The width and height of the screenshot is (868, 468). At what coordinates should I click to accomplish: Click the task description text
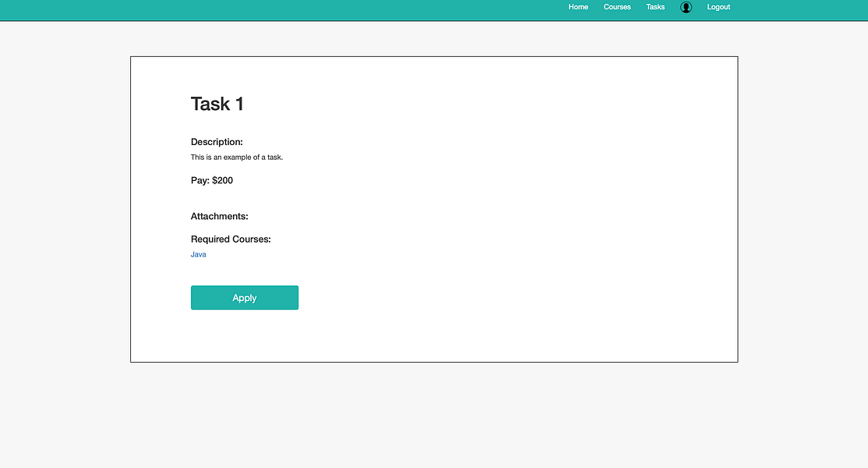pos(237,157)
